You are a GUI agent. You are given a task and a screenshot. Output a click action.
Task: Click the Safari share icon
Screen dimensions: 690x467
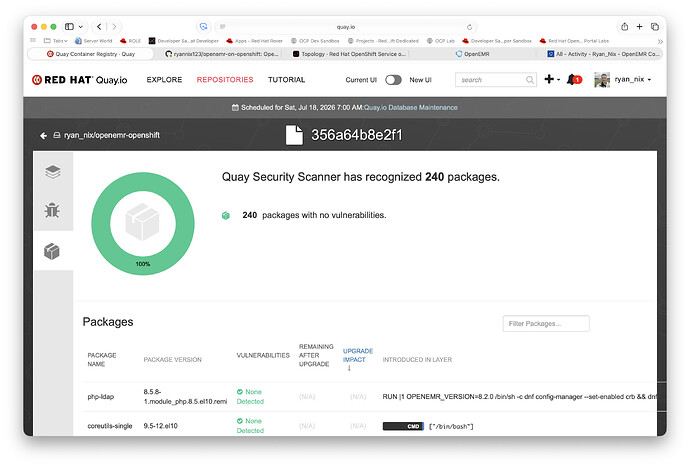pyautogui.click(x=624, y=27)
